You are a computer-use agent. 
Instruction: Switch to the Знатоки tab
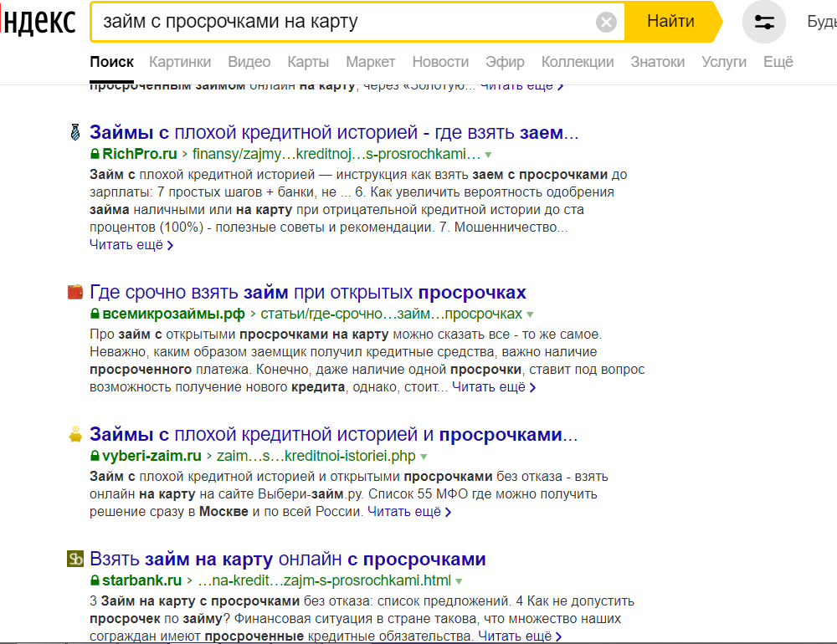(x=658, y=62)
